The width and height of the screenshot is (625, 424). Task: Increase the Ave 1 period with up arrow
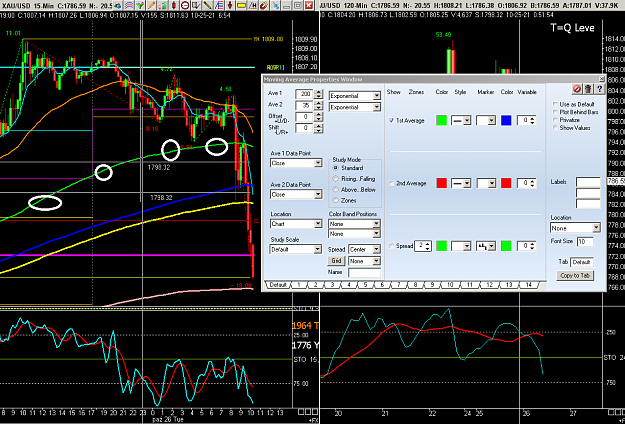(318, 92)
